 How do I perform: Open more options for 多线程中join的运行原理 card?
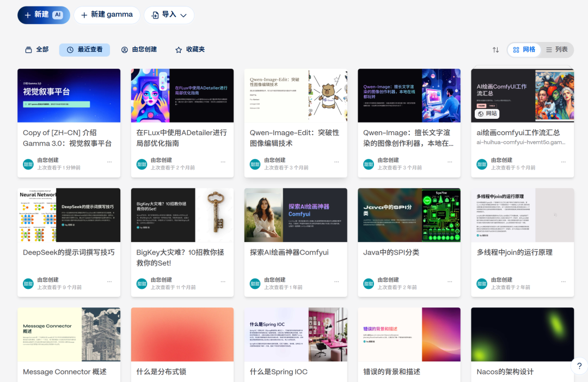pyautogui.click(x=563, y=282)
